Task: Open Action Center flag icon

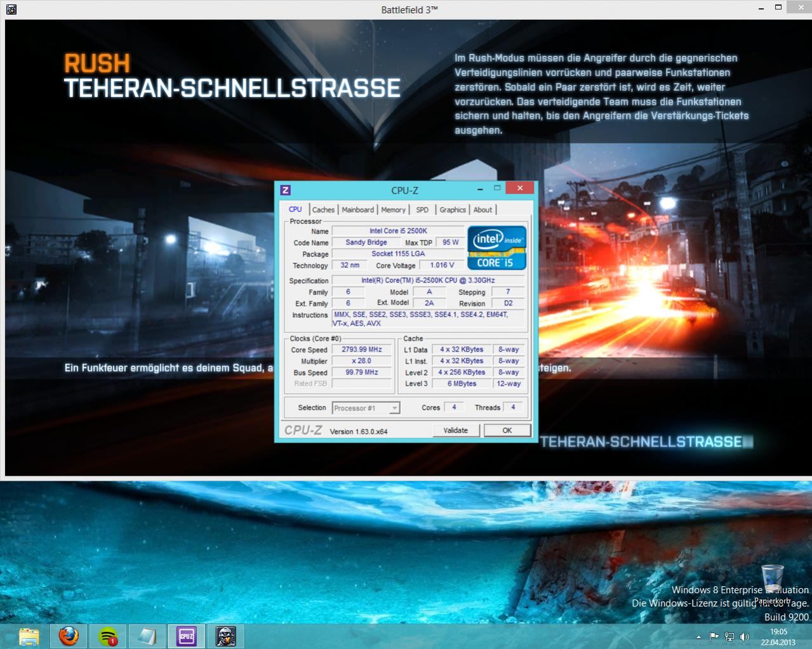Action: click(714, 637)
